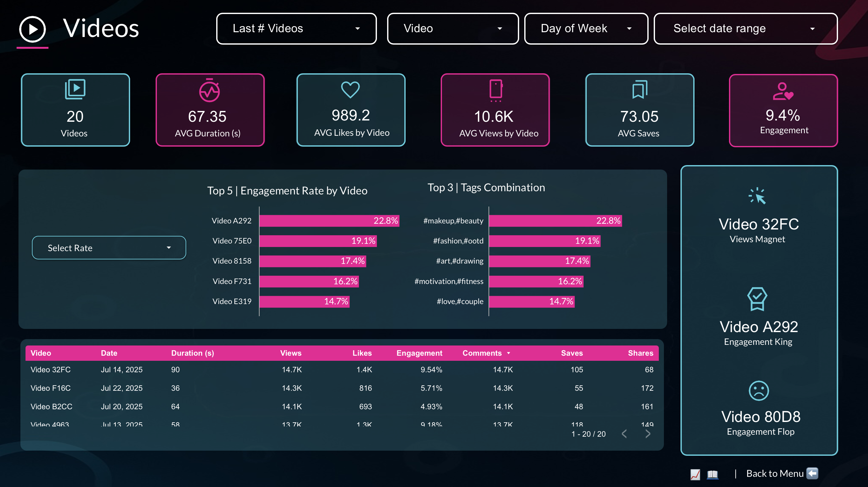Click the bookmark icon in AVG Saves card
Screen dimensions: 868x487
640,90
